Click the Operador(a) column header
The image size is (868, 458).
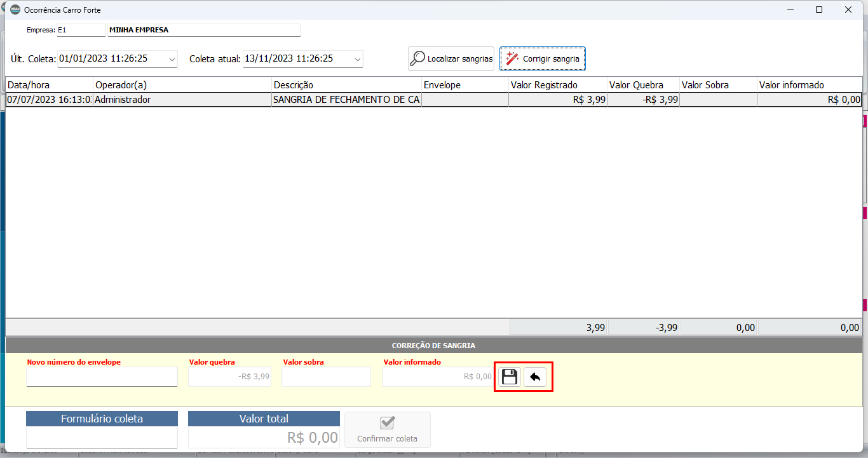click(x=182, y=85)
